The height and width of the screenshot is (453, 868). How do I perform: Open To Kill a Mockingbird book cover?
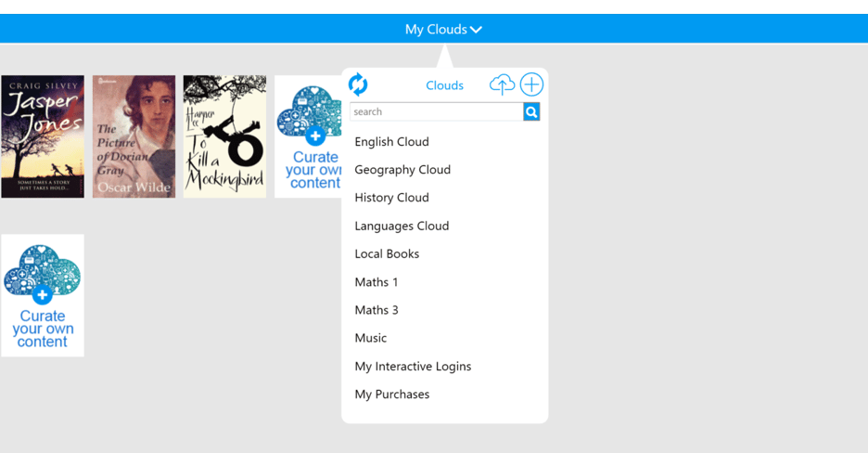(x=224, y=136)
